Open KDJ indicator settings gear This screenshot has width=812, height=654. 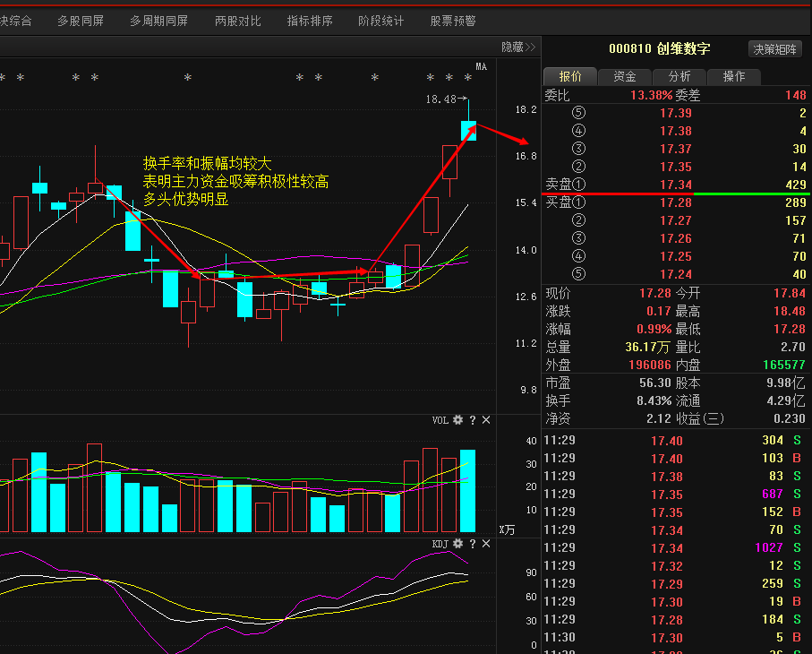[458, 544]
